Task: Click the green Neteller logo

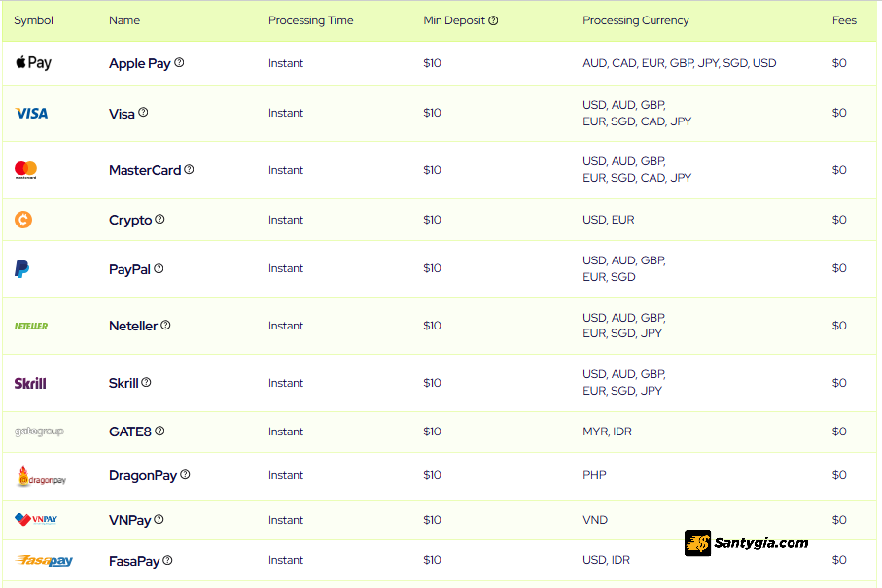Action: 31,326
